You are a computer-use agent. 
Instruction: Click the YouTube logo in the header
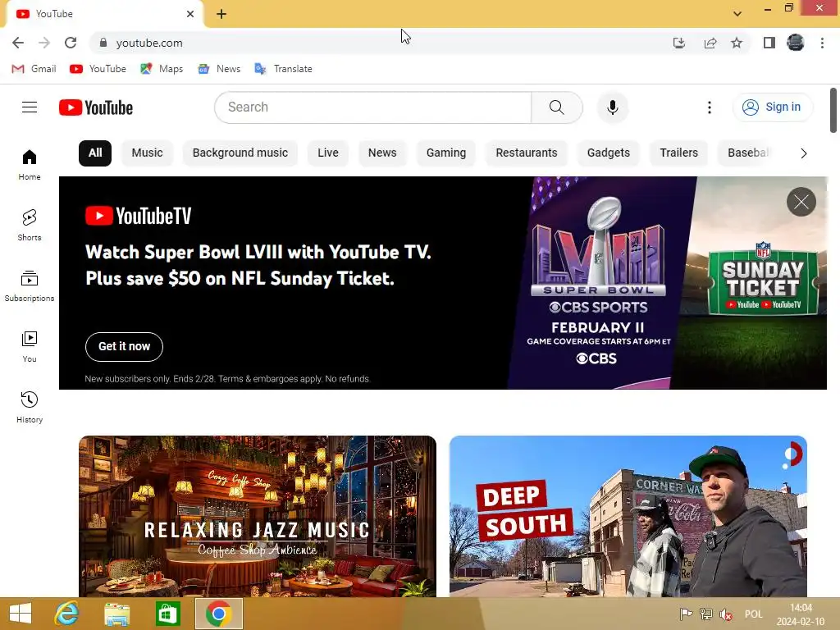point(96,107)
